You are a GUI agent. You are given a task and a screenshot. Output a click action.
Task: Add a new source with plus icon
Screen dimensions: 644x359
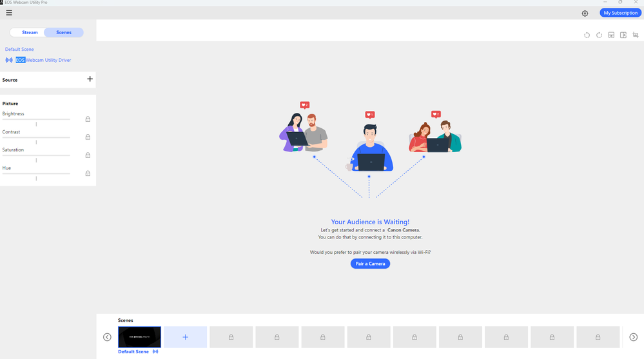(90, 79)
